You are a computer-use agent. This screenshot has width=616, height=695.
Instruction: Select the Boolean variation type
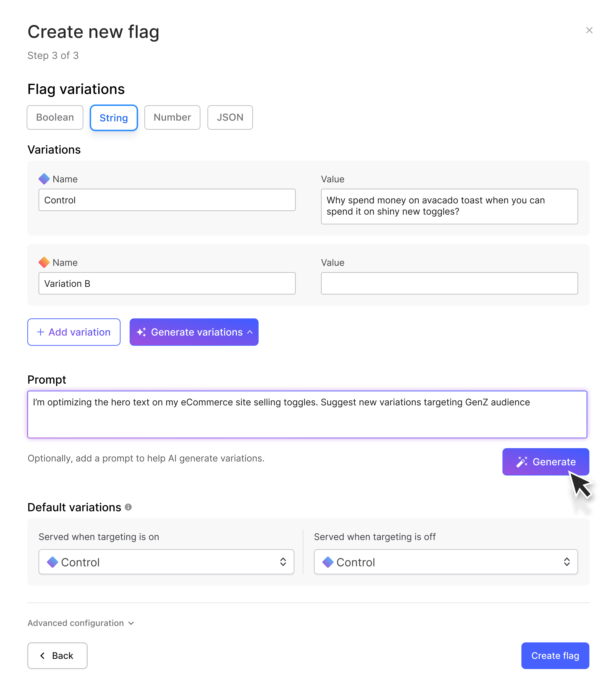[x=55, y=117]
